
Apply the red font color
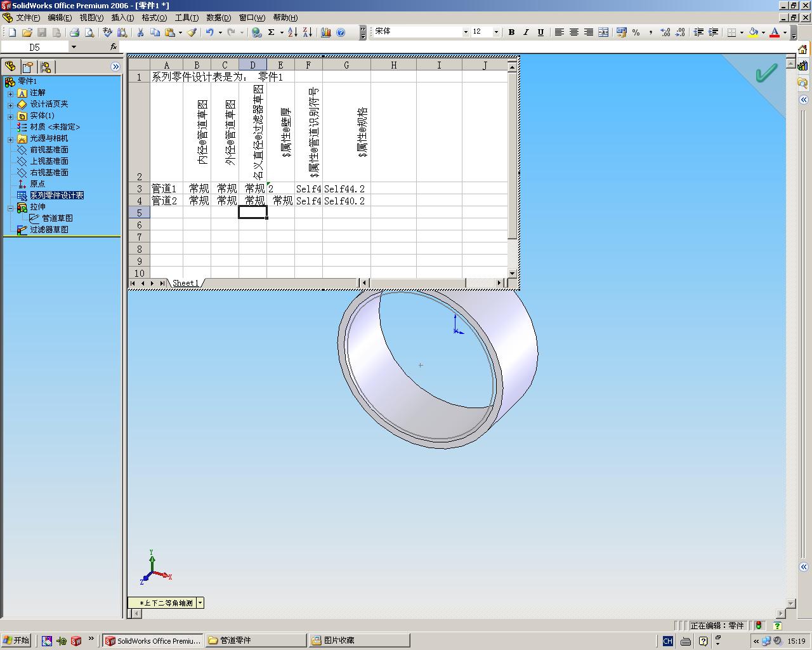[775, 32]
